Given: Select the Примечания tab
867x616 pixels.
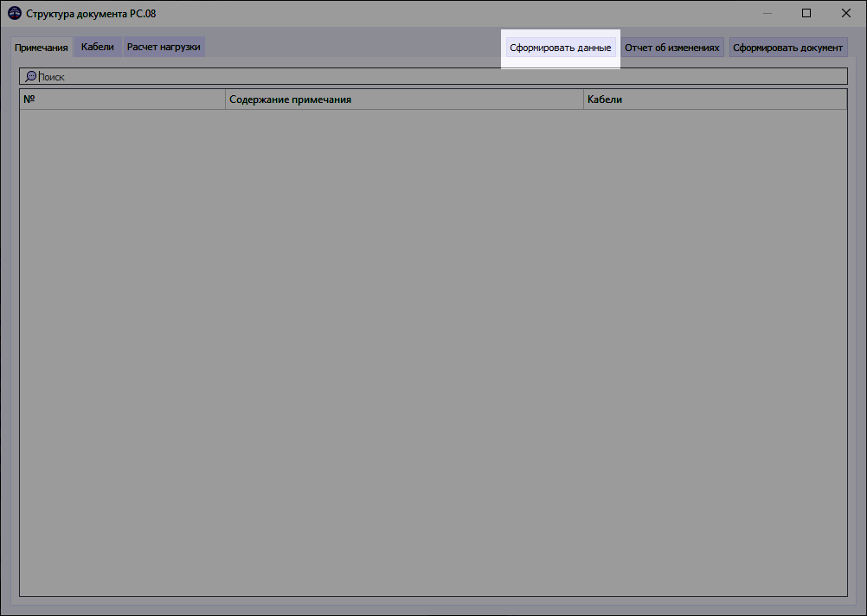Looking at the screenshot, I should (x=40, y=48).
